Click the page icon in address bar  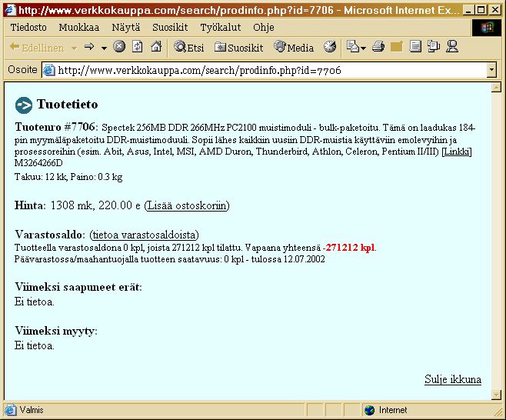click(49, 70)
